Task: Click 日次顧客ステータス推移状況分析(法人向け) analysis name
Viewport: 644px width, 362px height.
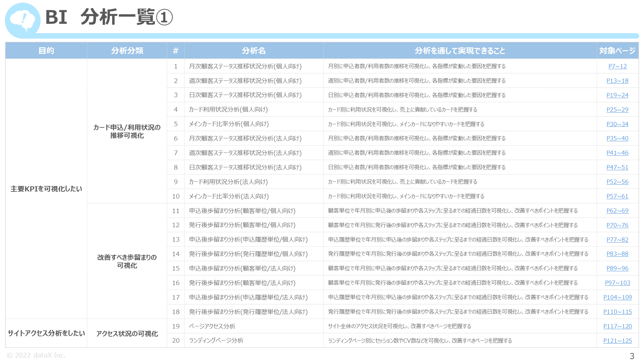Action: [x=245, y=167]
